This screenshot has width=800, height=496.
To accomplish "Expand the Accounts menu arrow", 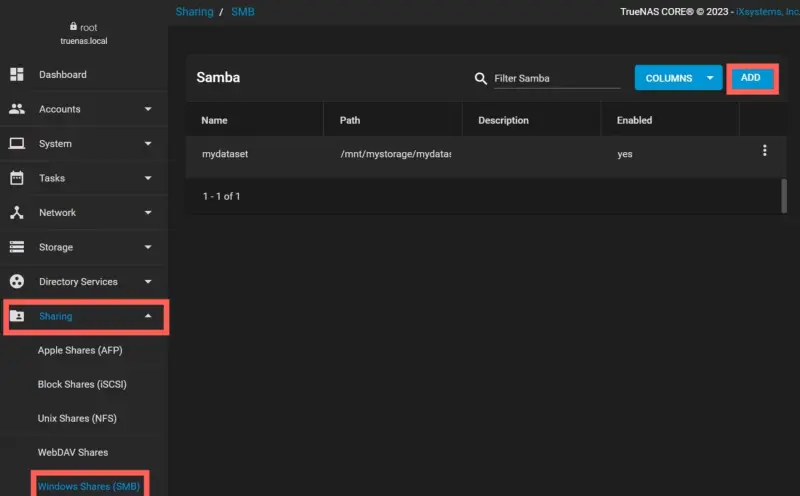I will (x=148, y=109).
